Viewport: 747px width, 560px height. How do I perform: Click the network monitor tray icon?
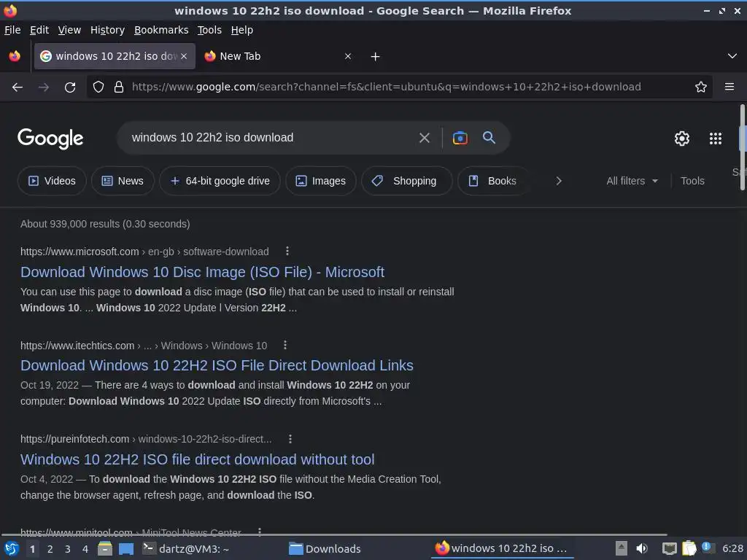point(670,548)
